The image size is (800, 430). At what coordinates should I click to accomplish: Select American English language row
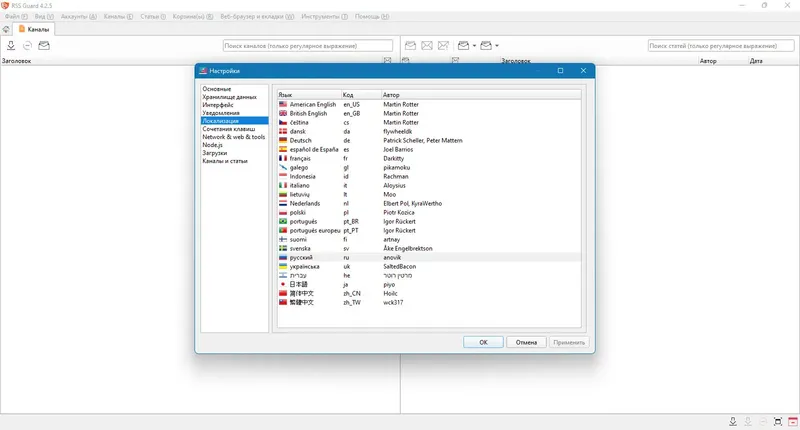pyautogui.click(x=429, y=104)
